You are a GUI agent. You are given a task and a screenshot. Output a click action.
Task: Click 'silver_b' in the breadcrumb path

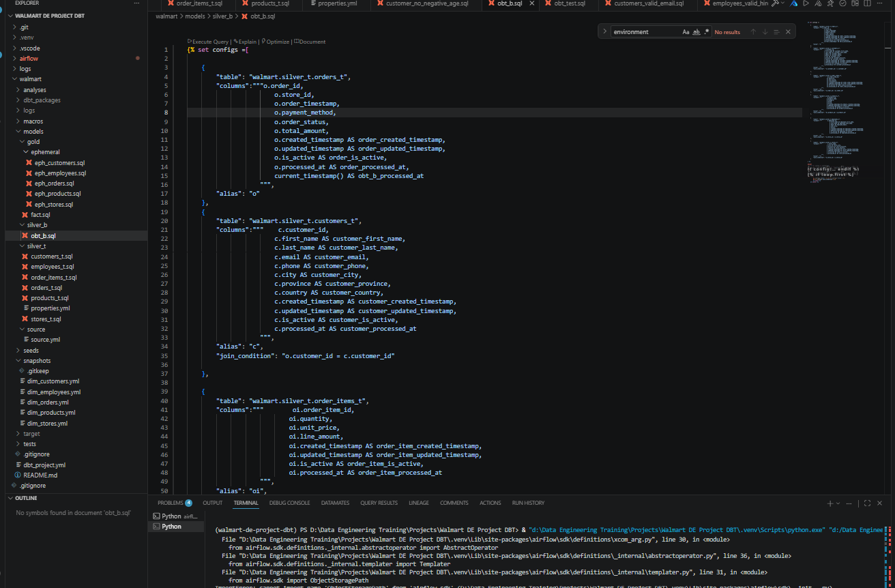[x=224, y=16]
